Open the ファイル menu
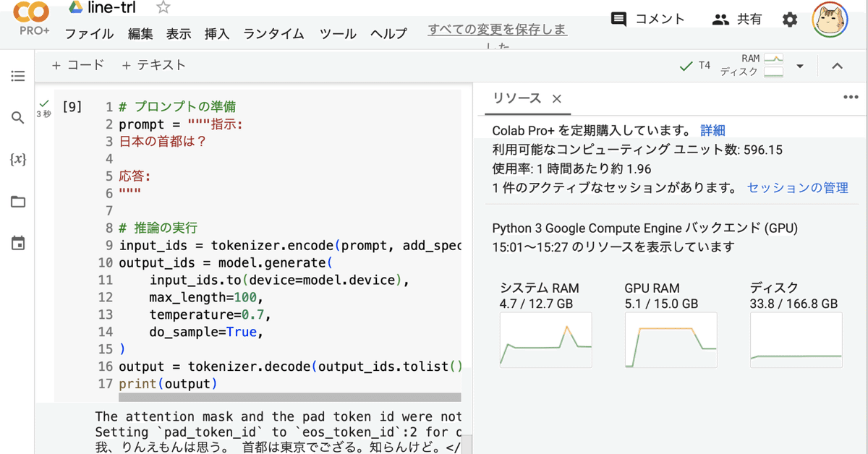Viewport: 868px width, 454px height. [89, 33]
